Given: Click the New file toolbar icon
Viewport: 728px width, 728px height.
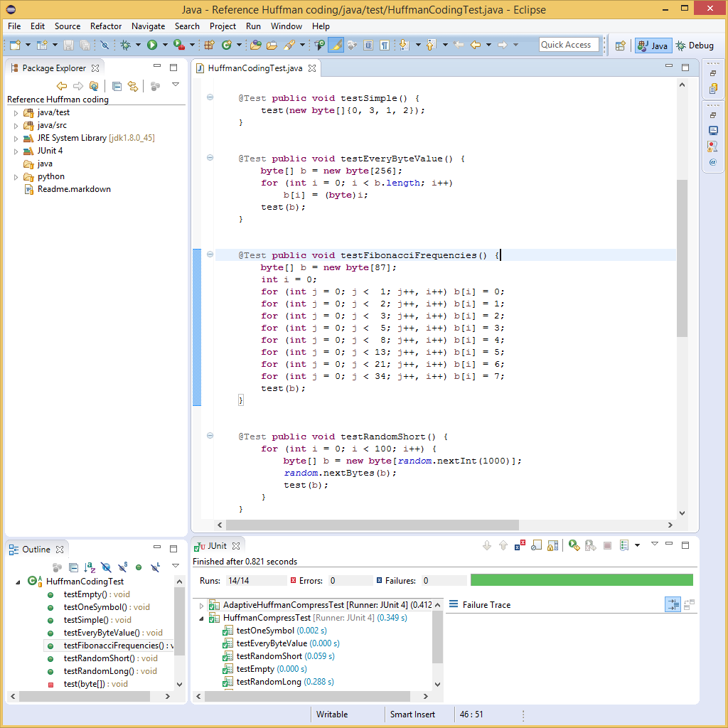Looking at the screenshot, I should 16,45.
